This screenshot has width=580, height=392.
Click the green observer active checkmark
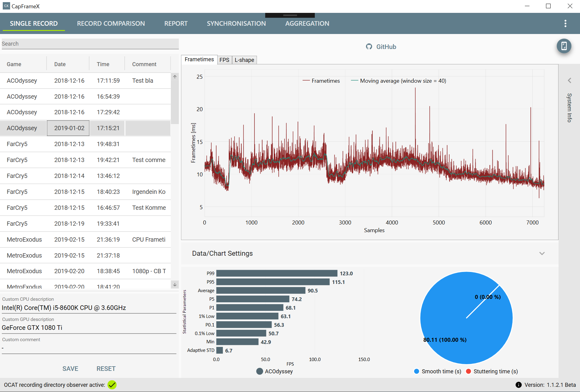pos(112,385)
